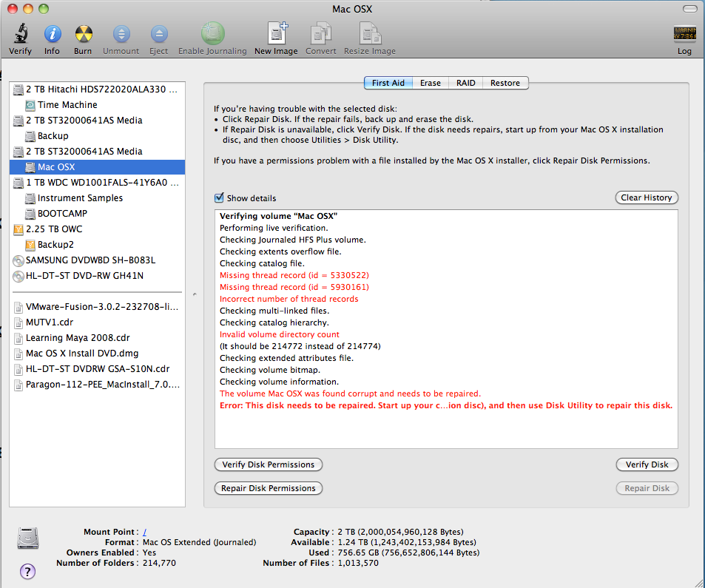Select the Time Machine volume
This screenshot has height=588, width=705.
(97, 105)
